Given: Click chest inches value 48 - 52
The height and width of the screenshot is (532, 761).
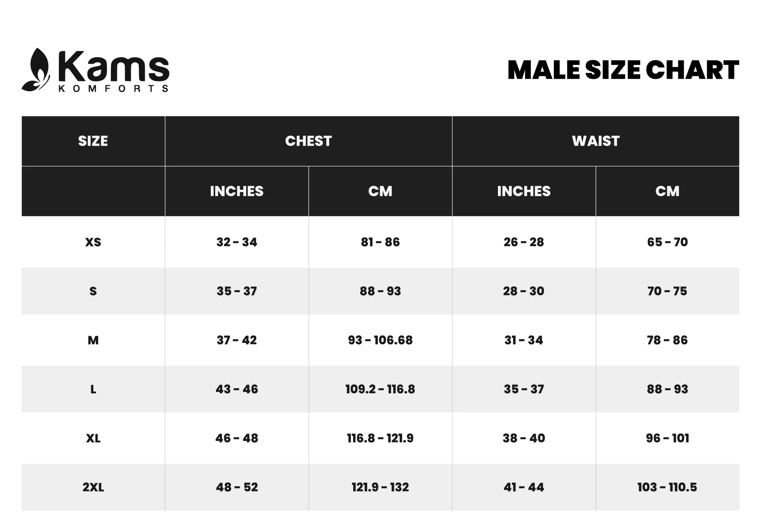Looking at the screenshot, I should [x=237, y=487].
